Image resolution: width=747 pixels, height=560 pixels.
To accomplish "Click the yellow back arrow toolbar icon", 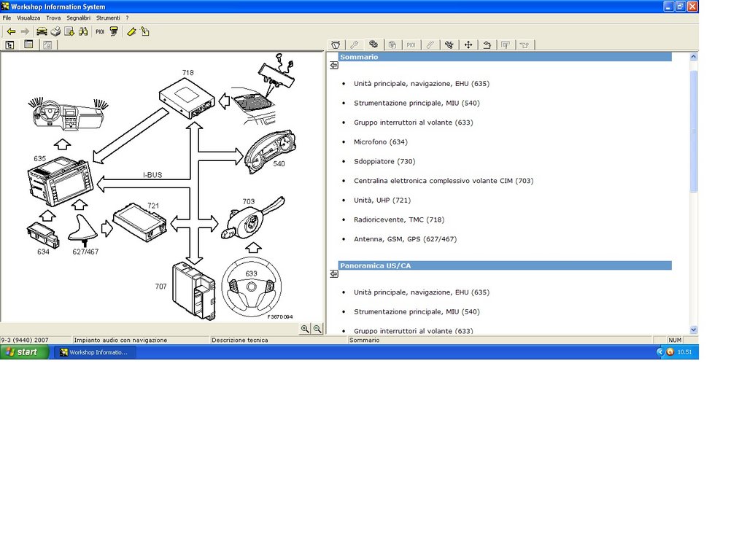I will (11, 31).
